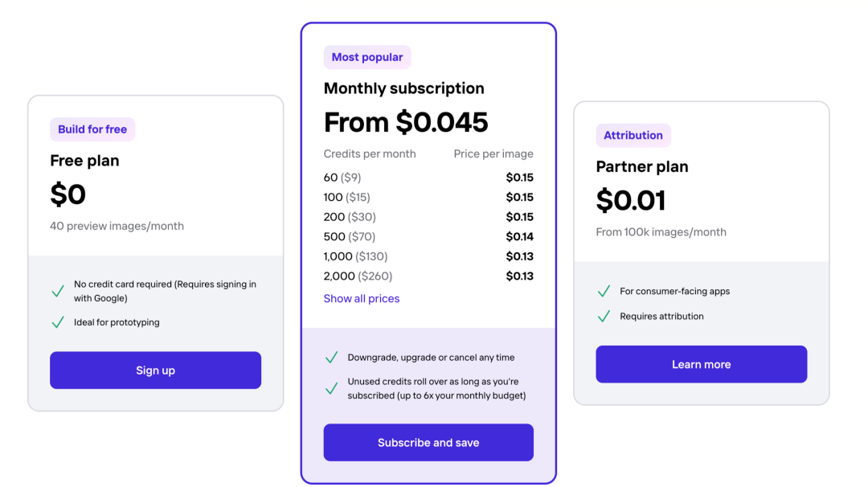Select the 100 ($15) credits row

click(428, 197)
